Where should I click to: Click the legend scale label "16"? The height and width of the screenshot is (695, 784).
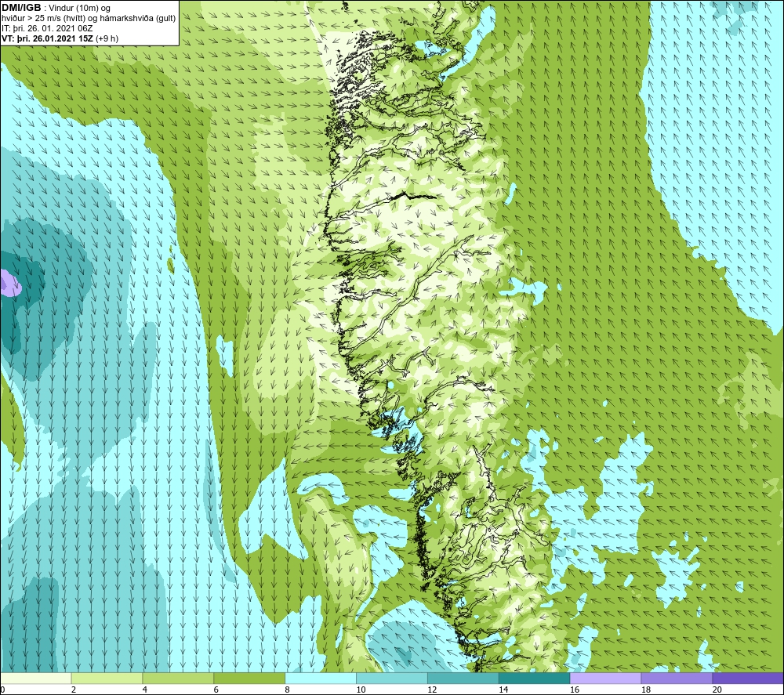575,690
